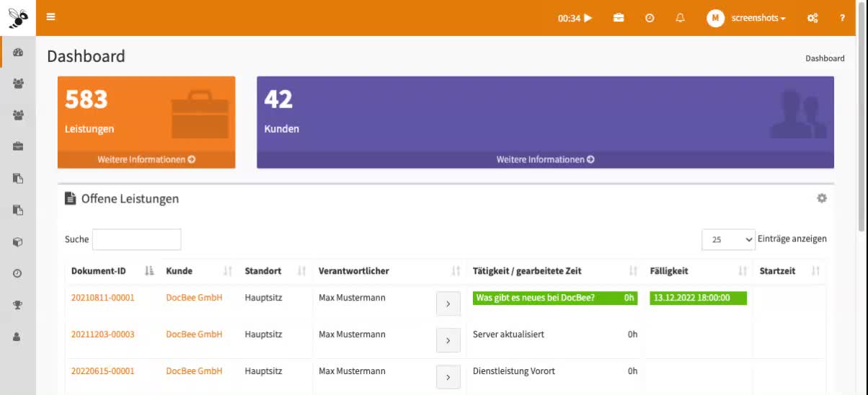Click the clock icon in top bar
The width and height of the screenshot is (868, 395).
pos(650,18)
